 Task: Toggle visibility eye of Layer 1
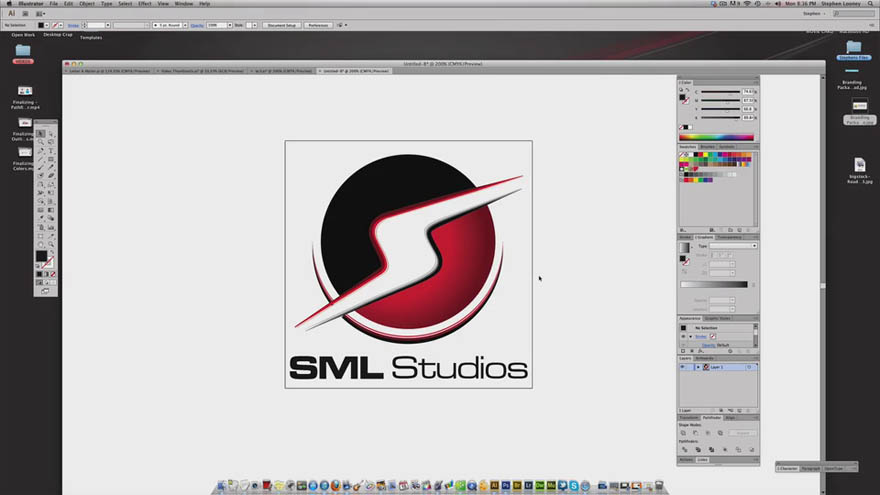point(683,367)
